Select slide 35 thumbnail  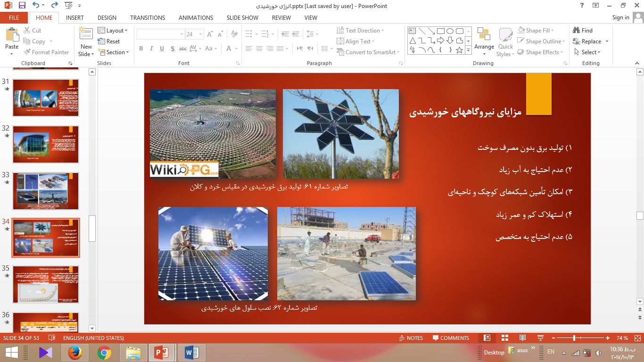46,284
